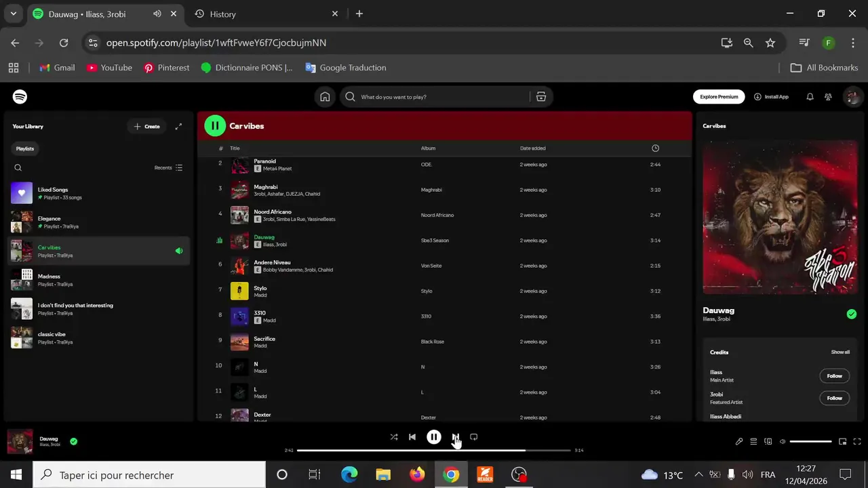Viewport: 868px width, 488px height.
Task: Search in Your Library magnifier icon
Action: coord(18,168)
